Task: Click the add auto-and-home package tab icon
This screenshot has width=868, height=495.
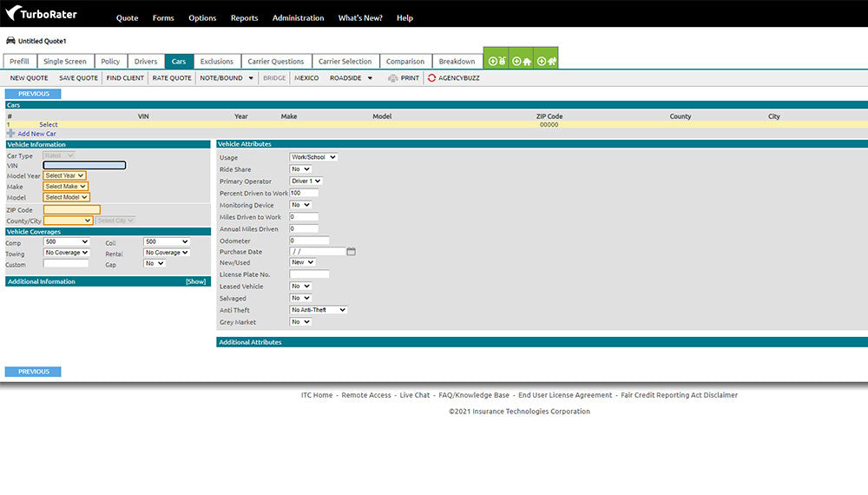Action: (x=546, y=61)
